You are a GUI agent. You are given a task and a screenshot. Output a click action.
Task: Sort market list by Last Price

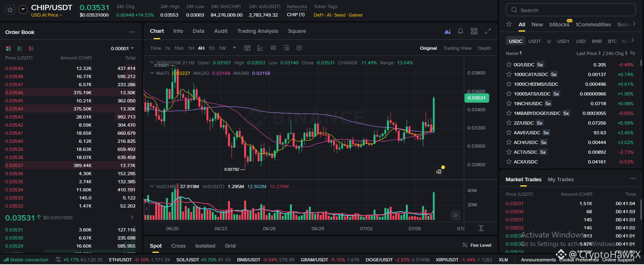tap(588, 53)
